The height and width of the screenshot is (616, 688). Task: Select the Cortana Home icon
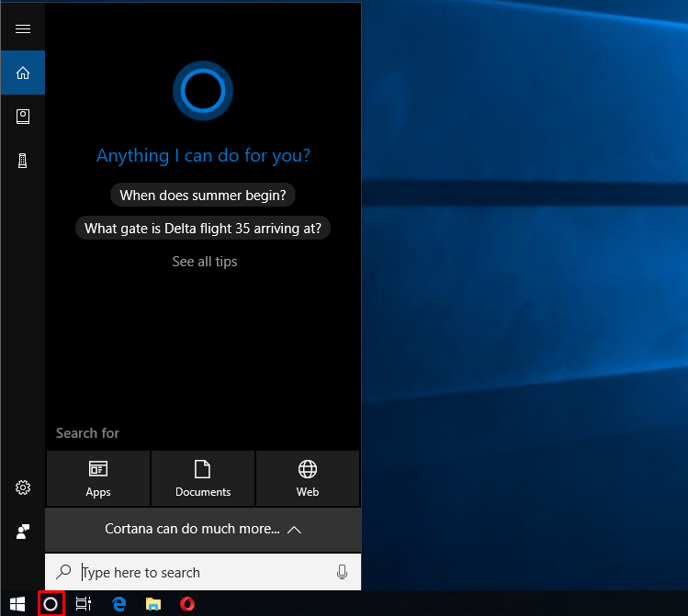23,73
